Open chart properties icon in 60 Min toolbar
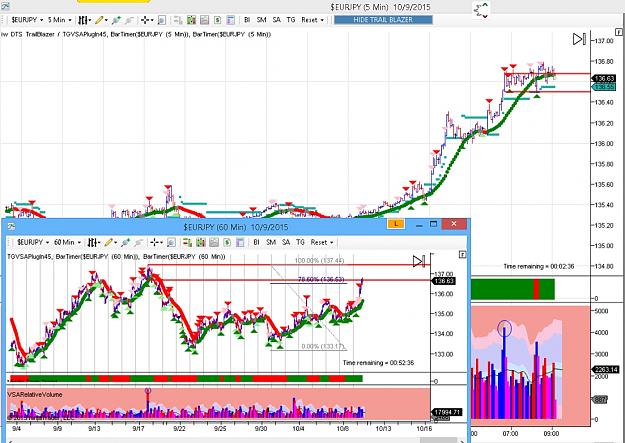The image size is (625, 443). (240, 242)
